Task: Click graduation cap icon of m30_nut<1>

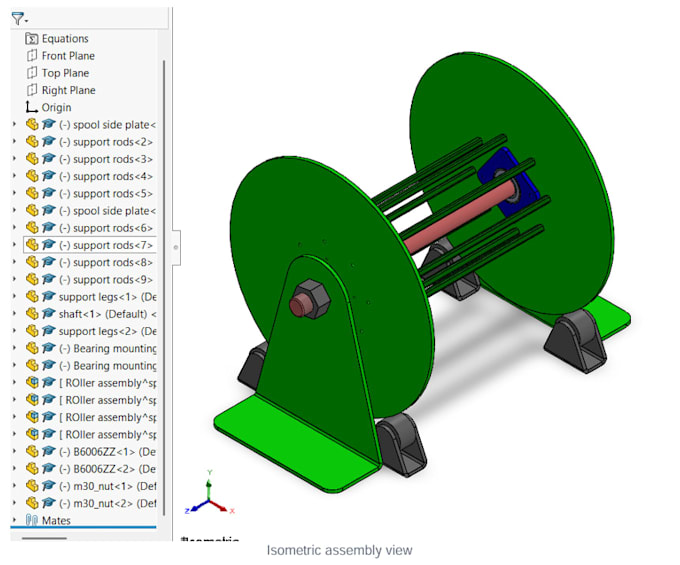Action: [x=49, y=486]
